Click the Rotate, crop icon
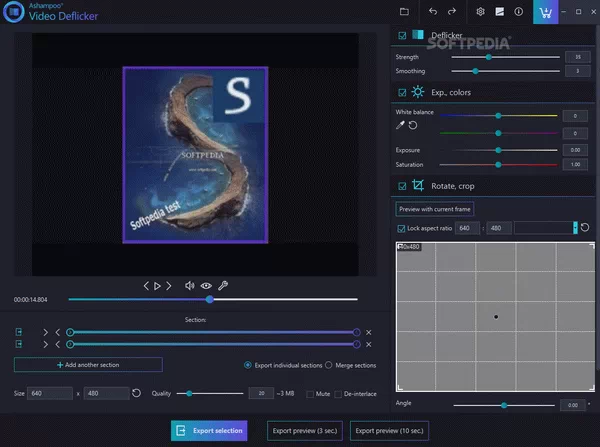This screenshot has width=600, height=447. tap(418, 186)
